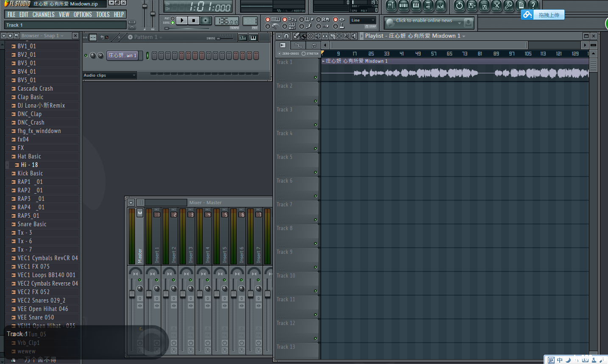Select the Delete tool in Playlist toolbar
Screen dimensions: 608x364
[311, 36]
